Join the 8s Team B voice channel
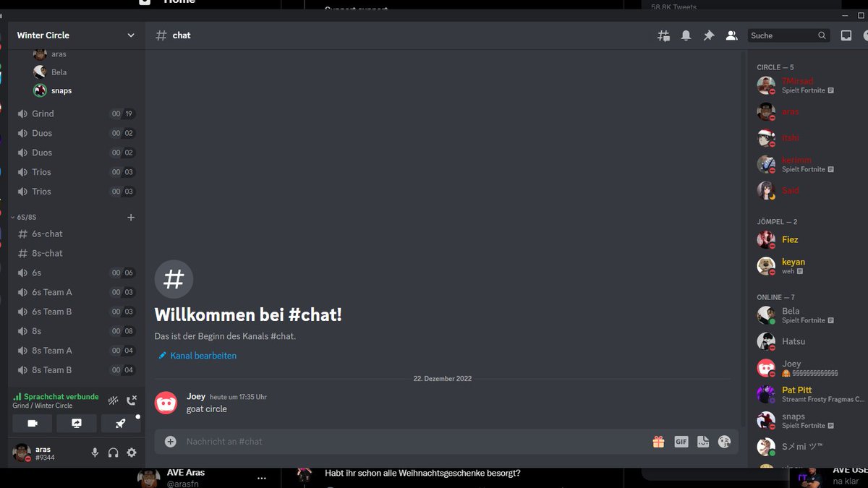This screenshot has width=868, height=488. tap(75, 370)
